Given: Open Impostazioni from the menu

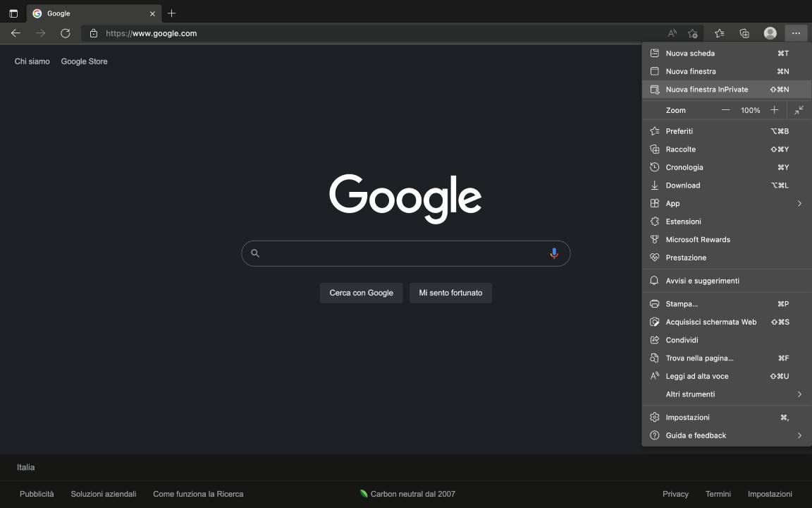Looking at the screenshot, I should 687,417.
